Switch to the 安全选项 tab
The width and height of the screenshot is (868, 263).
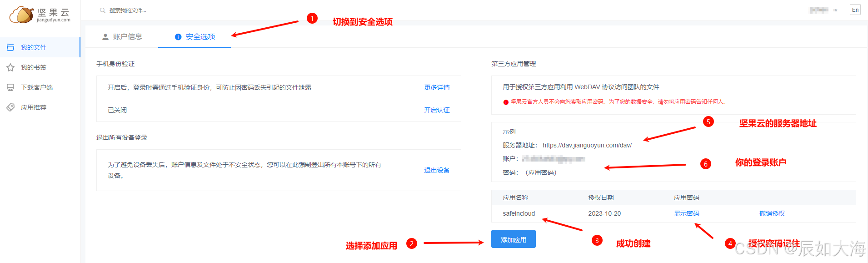point(195,37)
